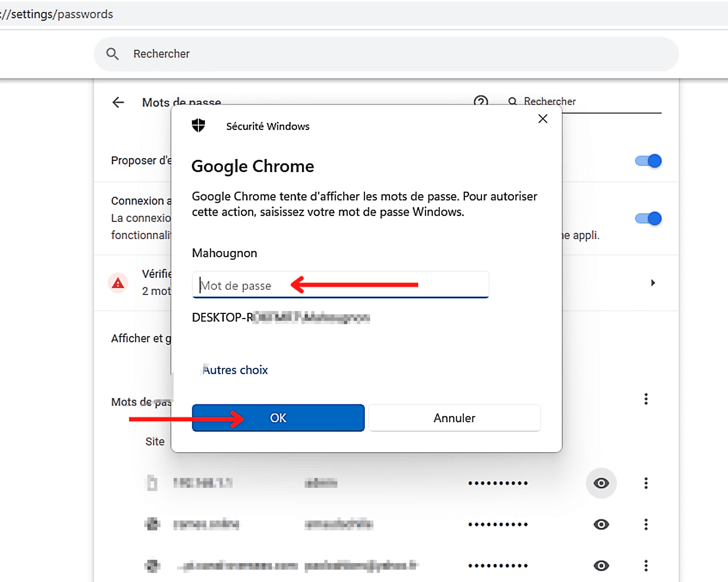Image resolution: width=728 pixels, height=582 pixels.
Task: Click the Mahougnon user name text
Action: pos(225,253)
